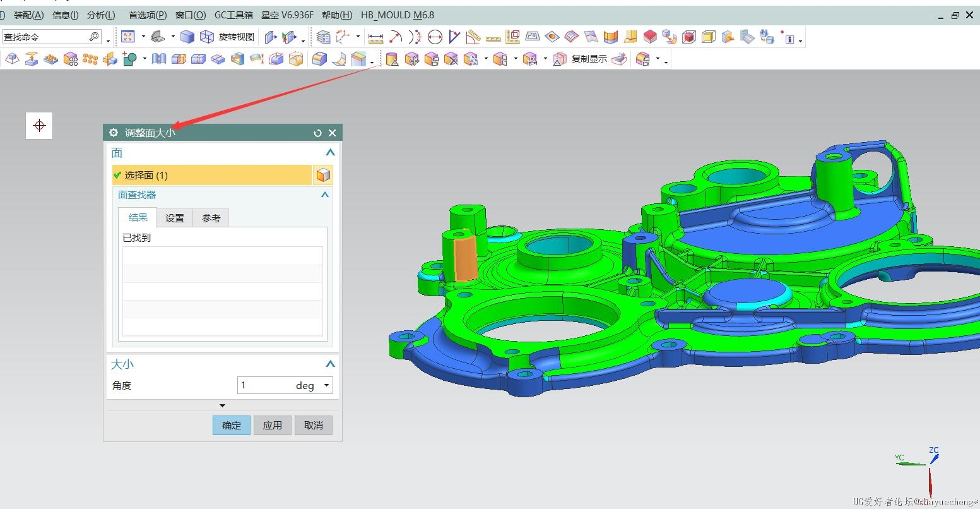Click the 选择面 (1) selection step
The height and width of the screenshot is (509, 980).
pos(212,175)
